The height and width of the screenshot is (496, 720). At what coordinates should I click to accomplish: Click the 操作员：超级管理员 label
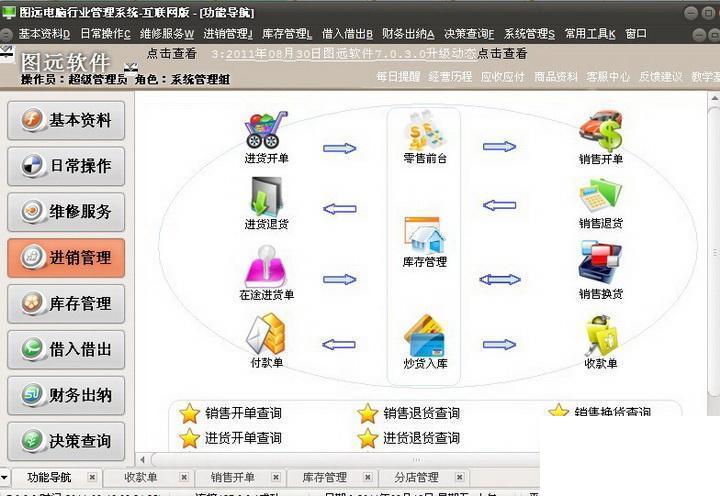(x=74, y=79)
